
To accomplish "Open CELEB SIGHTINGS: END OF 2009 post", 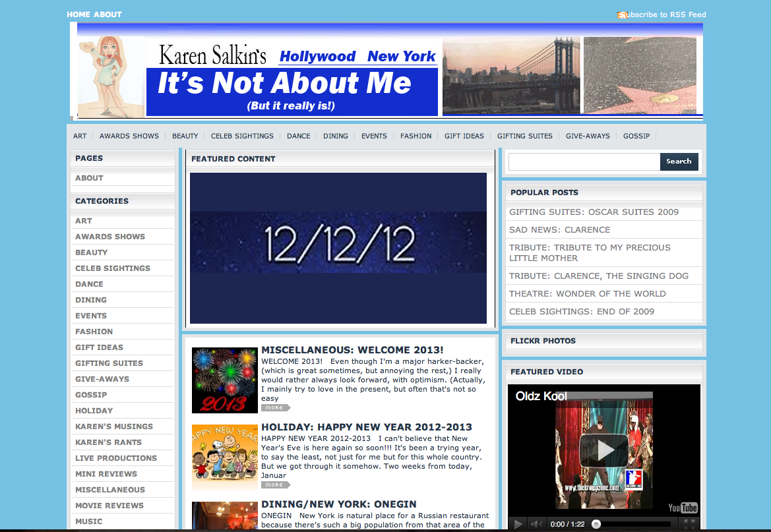I will [581, 311].
